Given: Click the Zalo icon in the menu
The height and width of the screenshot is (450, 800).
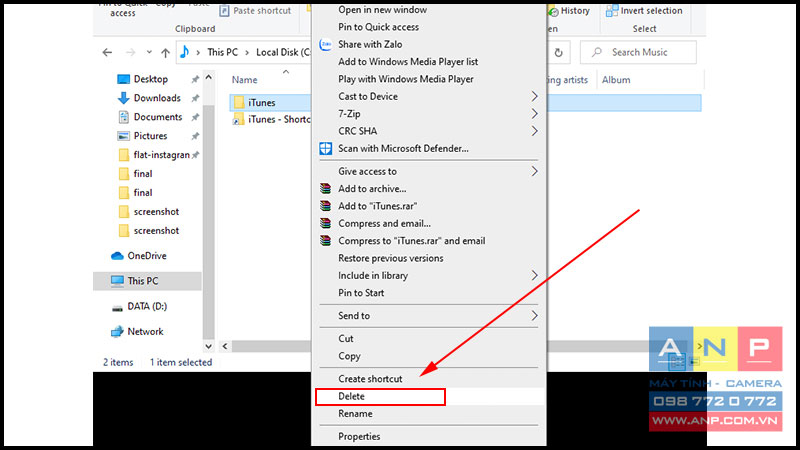Looking at the screenshot, I should tap(326, 44).
